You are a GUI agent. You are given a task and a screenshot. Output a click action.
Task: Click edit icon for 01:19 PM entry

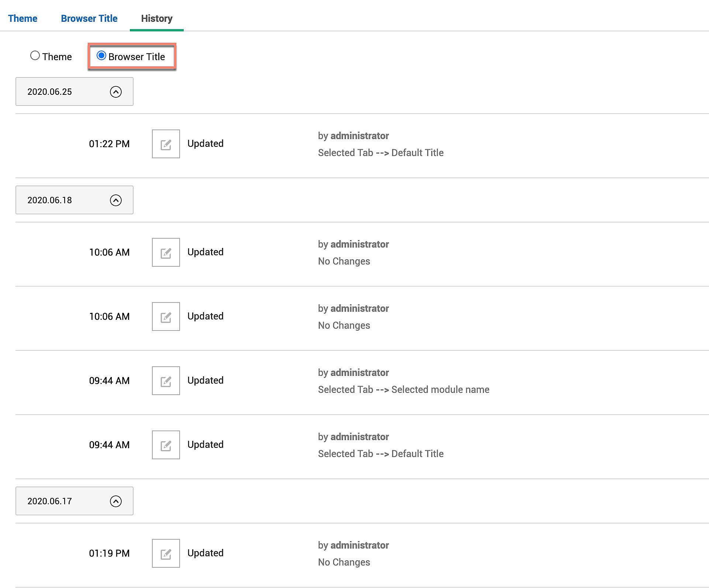166,553
